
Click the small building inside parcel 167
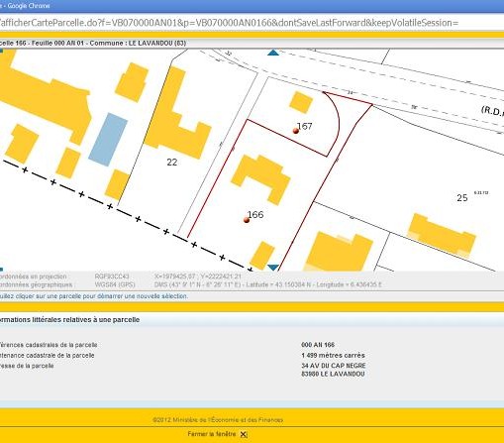[301, 102]
